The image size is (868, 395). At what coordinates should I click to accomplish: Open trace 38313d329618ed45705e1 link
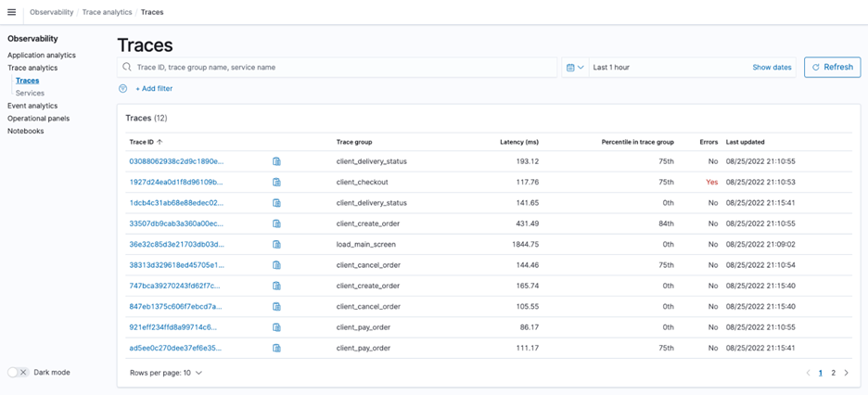pos(176,265)
